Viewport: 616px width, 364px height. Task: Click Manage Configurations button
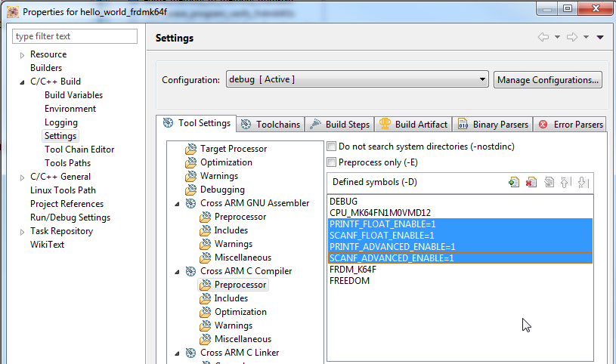click(548, 79)
